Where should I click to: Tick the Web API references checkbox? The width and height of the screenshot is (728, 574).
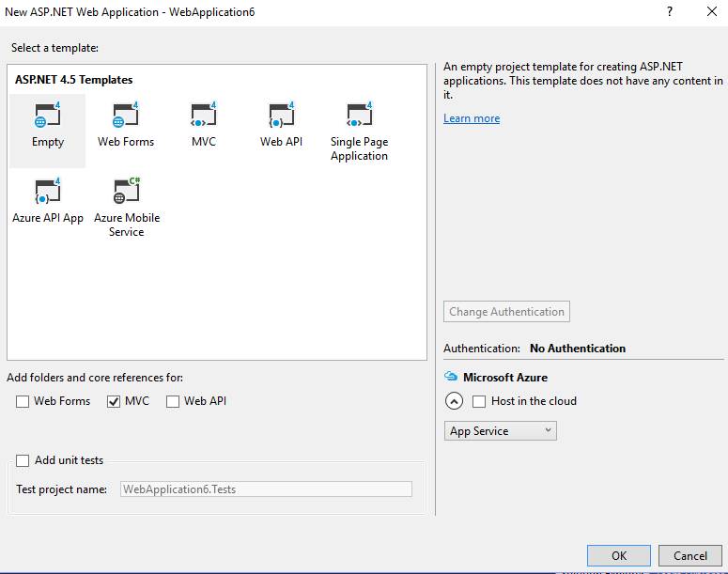coord(173,401)
